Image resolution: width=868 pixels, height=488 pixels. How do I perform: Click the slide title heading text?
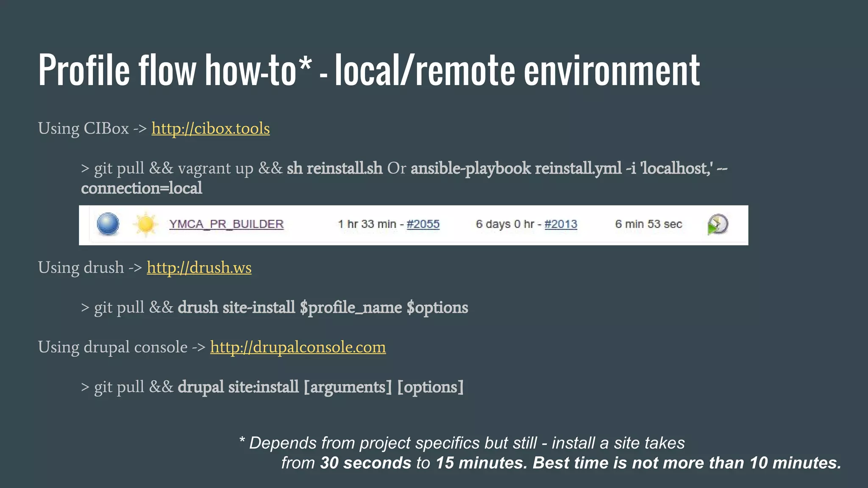point(369,70)
